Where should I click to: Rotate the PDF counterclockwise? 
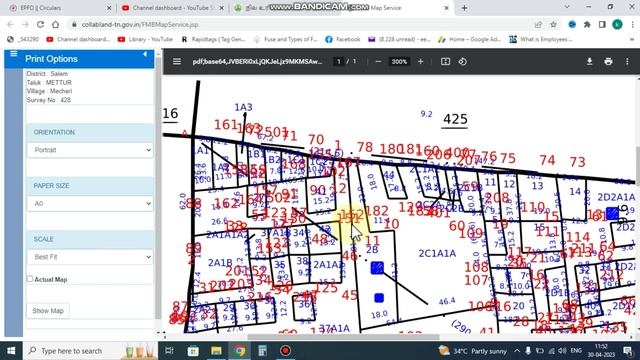click(x=462, y=62)
